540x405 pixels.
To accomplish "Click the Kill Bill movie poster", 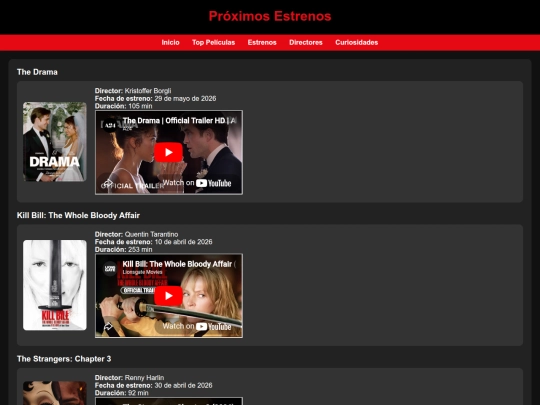I will (55, 285).
